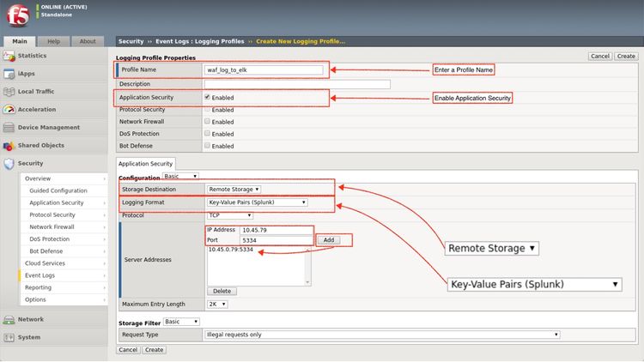The image size is (644, 362).
Task: Click the Network section icon
Action: pyautogui.click(x=9, y=319)
